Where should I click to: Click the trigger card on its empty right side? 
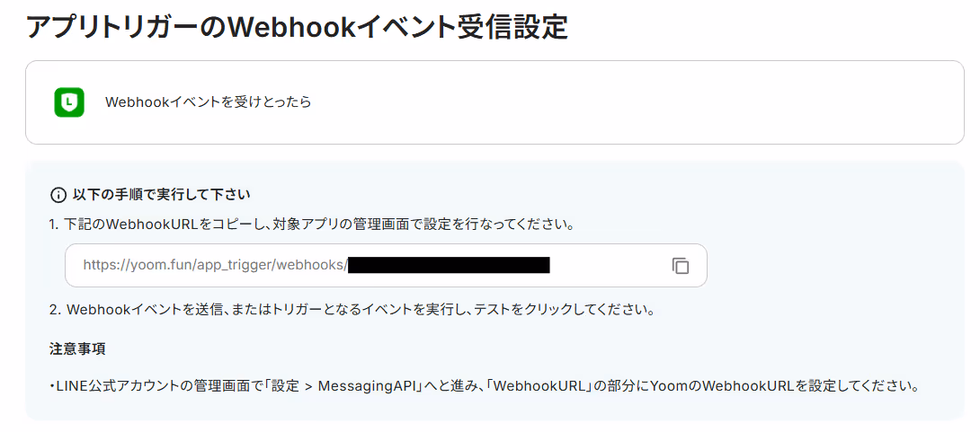click(x=688, y=102)
